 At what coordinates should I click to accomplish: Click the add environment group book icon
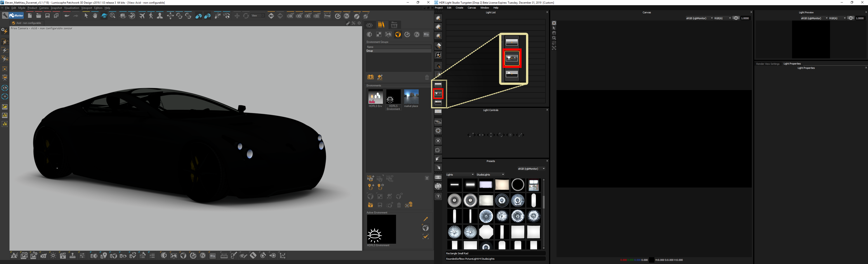(x=370, y=77)
